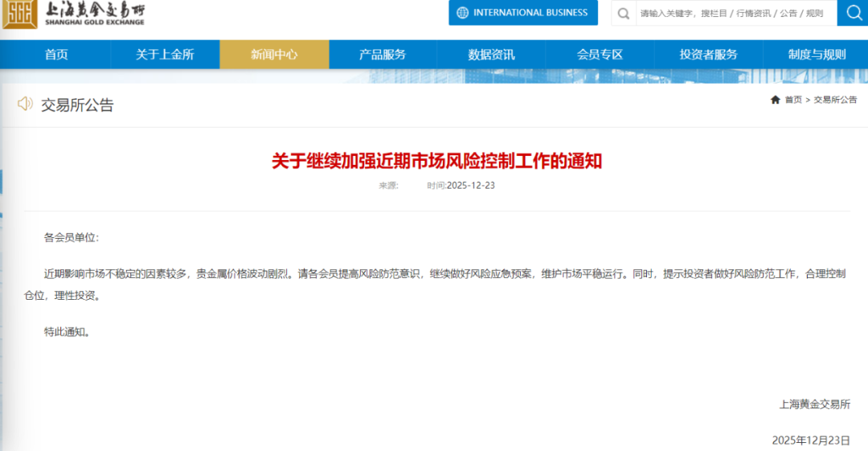Open the 制度与规则 menu
This screenshot has width=868, height=451.
[817, 55]
